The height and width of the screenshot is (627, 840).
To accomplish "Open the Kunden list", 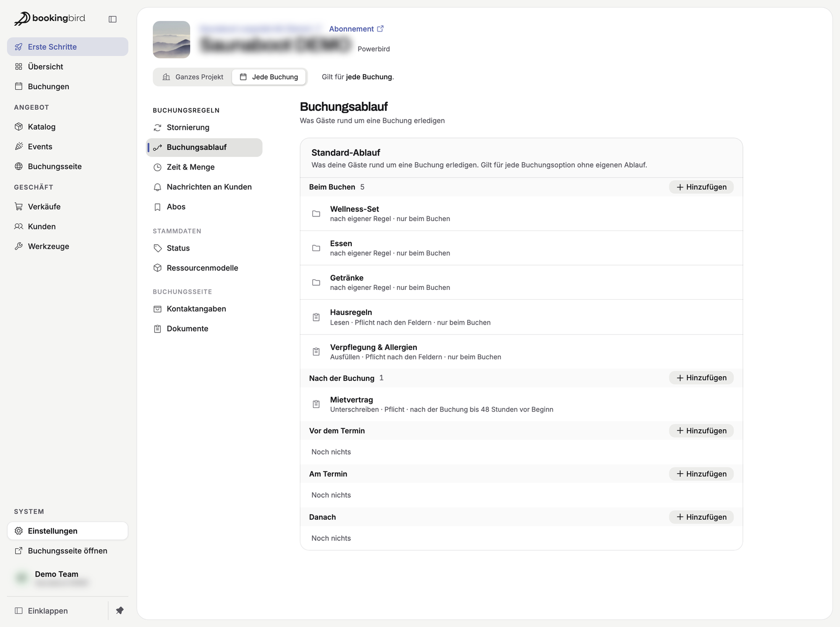I will point(68,226).
